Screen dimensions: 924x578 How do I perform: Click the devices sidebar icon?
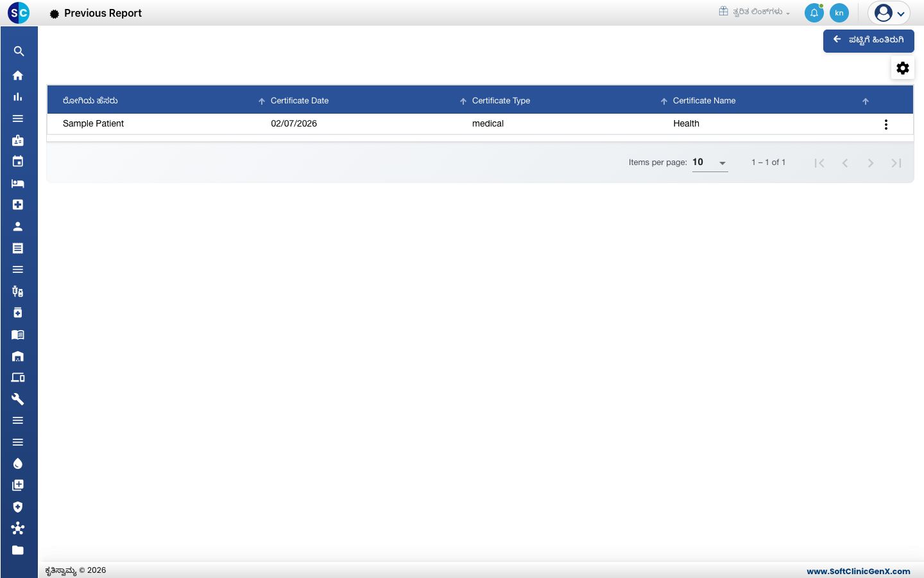point(18,378)
